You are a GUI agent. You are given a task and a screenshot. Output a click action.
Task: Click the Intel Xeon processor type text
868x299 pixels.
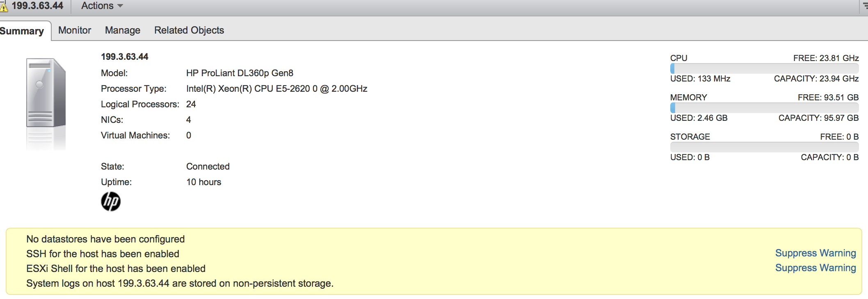click(276, 88)
